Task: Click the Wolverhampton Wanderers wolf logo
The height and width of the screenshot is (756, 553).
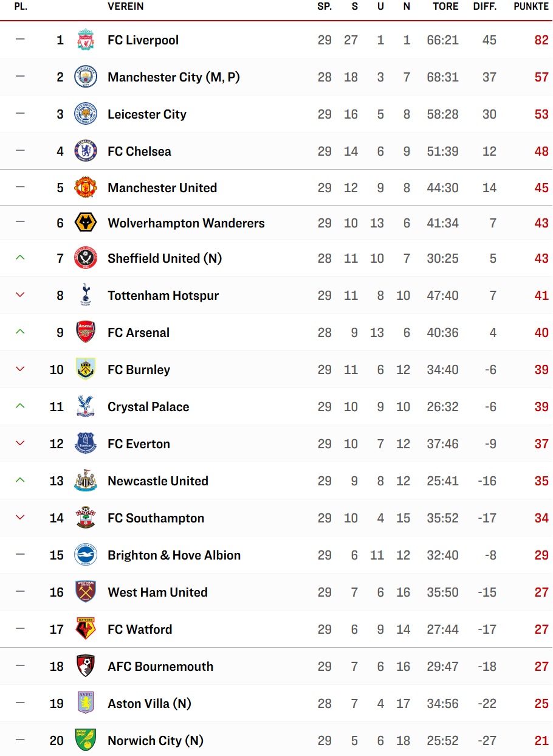Action: tap(86, 223)
